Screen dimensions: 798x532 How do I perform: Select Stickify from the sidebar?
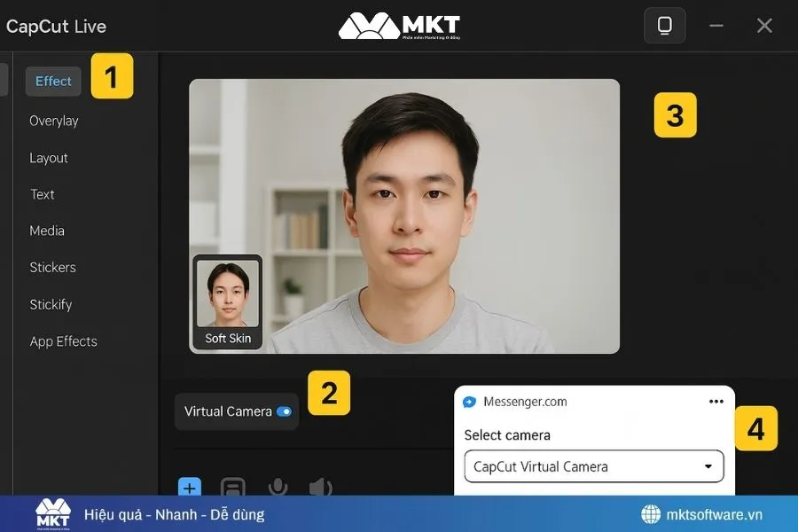(x=51, y=304)
